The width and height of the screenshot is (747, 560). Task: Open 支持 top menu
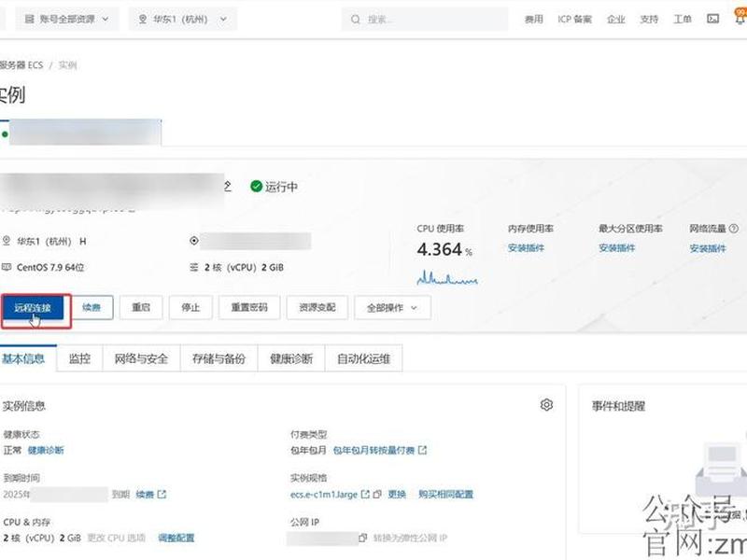click(x=649, y=19)
